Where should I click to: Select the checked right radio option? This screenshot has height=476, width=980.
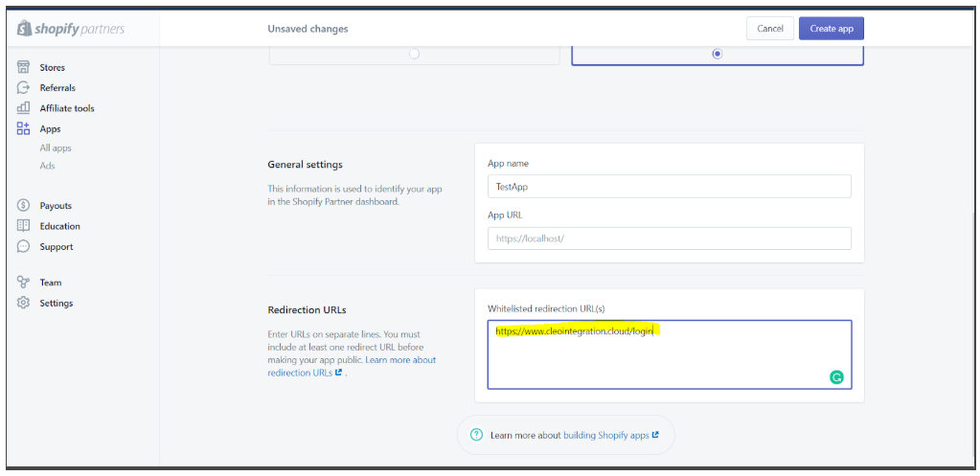(718, 54)
